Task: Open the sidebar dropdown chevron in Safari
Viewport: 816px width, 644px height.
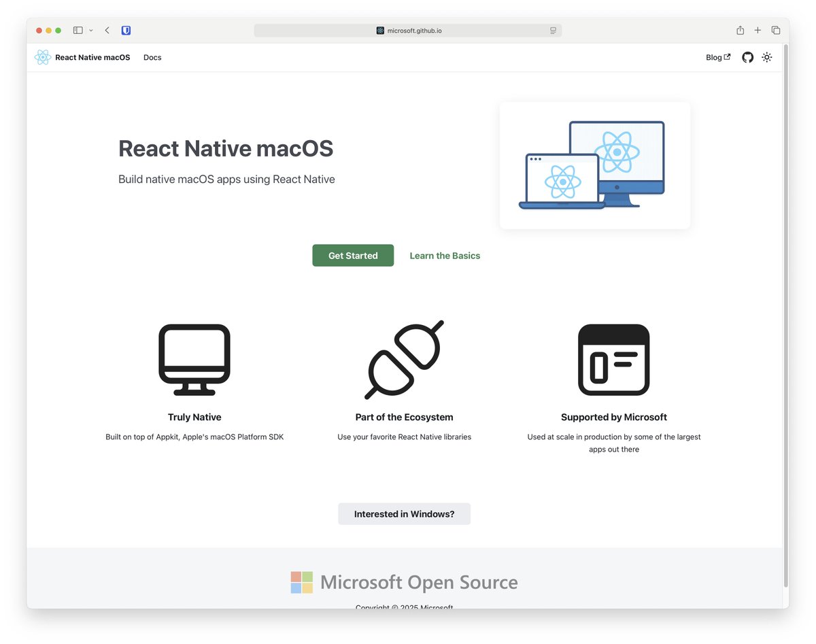Action: tap(91, 31)
